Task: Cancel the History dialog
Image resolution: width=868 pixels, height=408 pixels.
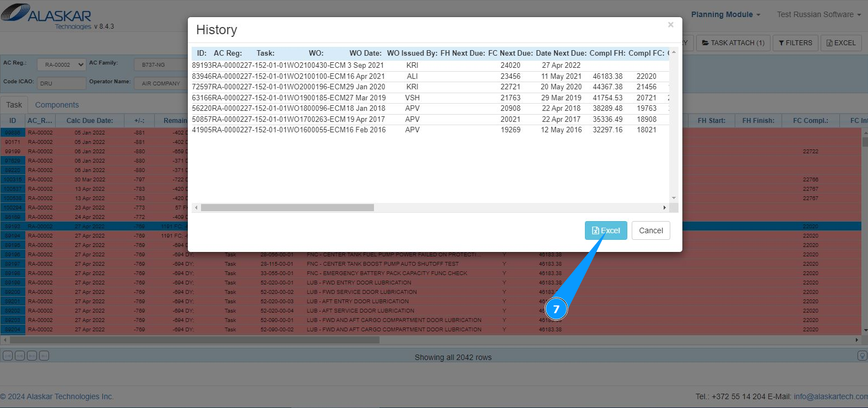Action: (x=651, y=230)
